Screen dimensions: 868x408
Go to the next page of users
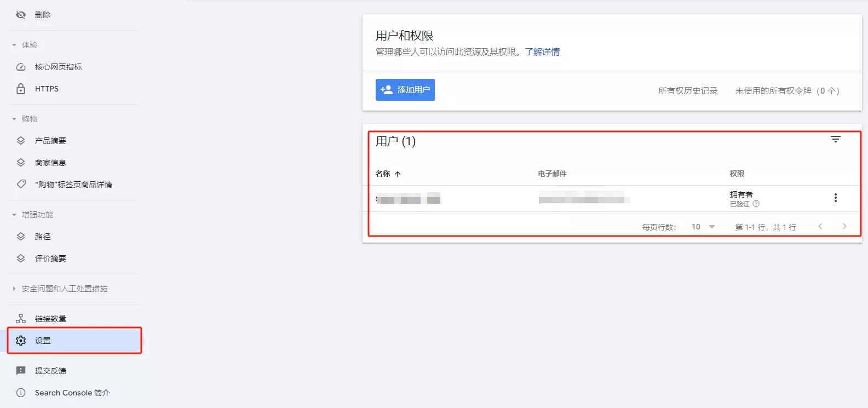[x=844, y=226]
